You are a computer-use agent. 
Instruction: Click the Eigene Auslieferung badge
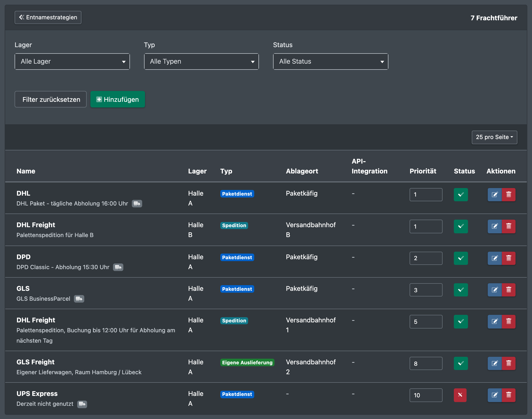click(247, 363)
